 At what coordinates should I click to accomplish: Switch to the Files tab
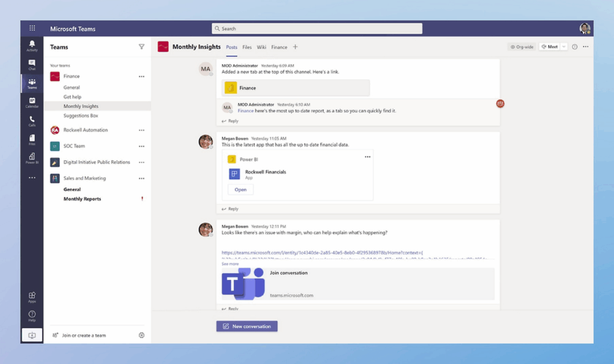pyautogui.click(x=247, y=47)
